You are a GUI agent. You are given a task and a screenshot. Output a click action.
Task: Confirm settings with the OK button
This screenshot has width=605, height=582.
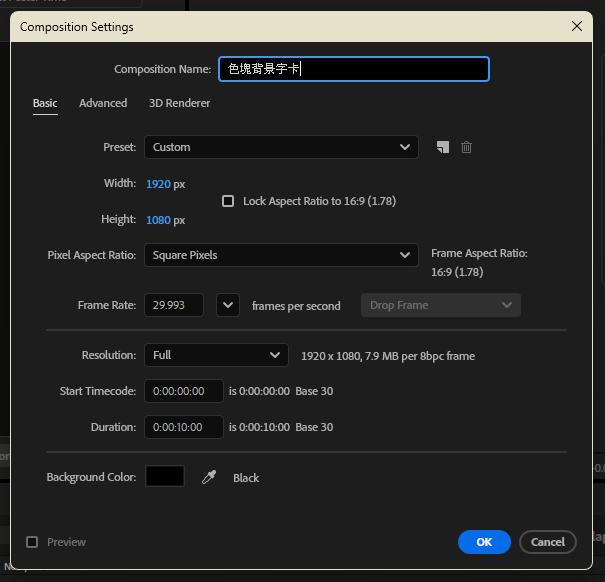point(484,542)
